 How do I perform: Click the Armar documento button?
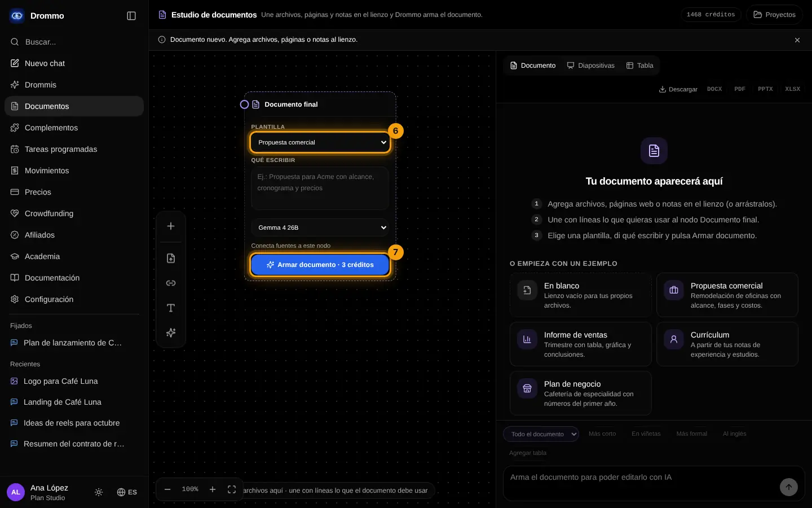point(320,265)
